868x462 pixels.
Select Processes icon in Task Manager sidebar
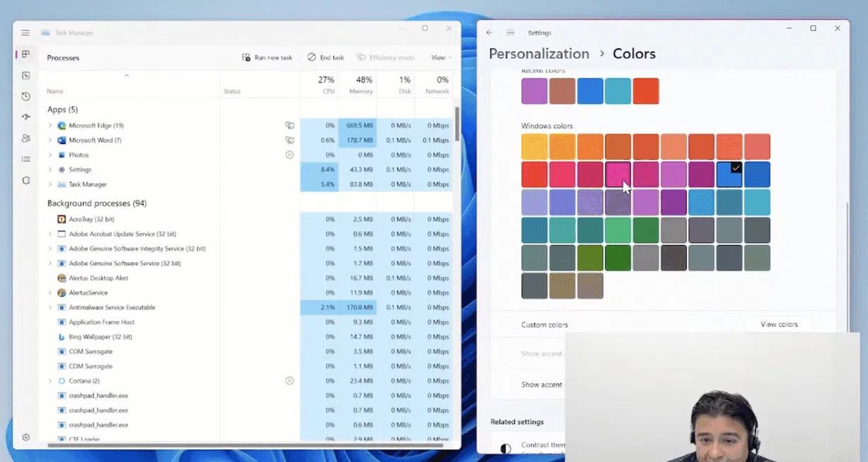point(25,54)
